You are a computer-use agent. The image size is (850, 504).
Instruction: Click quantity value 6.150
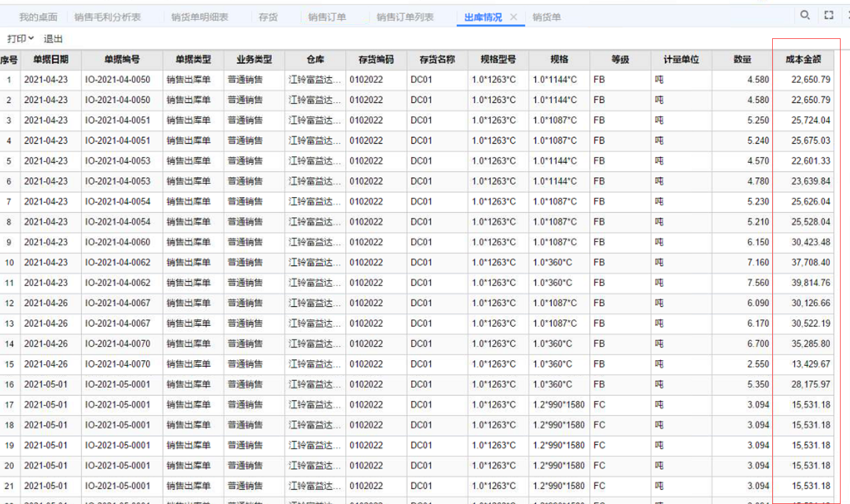point(758,242)
